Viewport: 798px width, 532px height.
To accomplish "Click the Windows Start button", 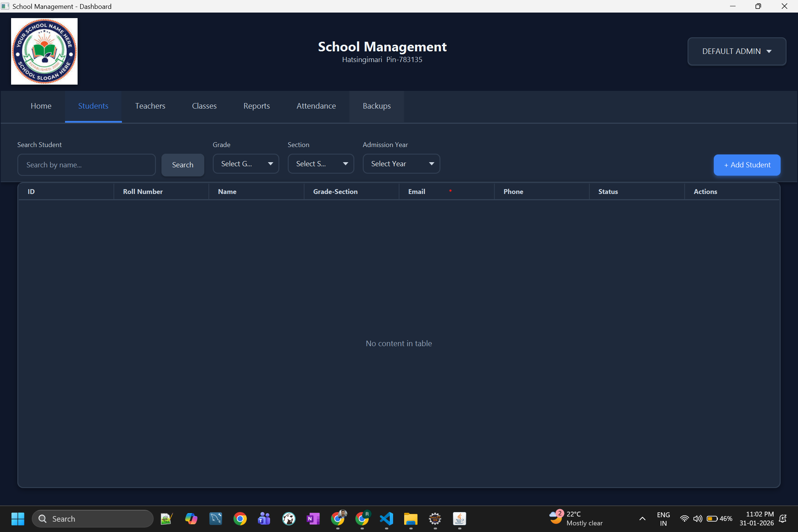I will [x=17, y=518].
